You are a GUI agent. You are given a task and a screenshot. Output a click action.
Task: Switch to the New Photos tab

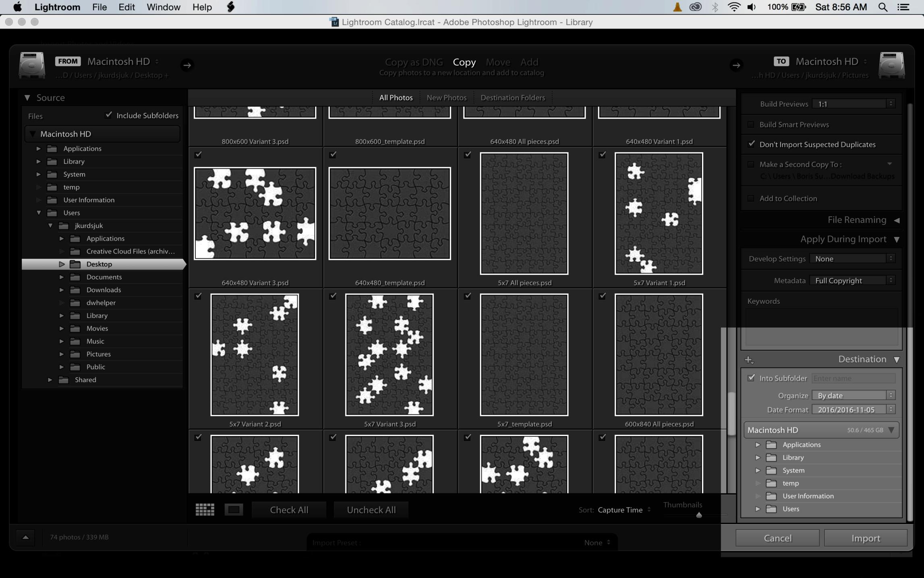(x=446, y=98)
